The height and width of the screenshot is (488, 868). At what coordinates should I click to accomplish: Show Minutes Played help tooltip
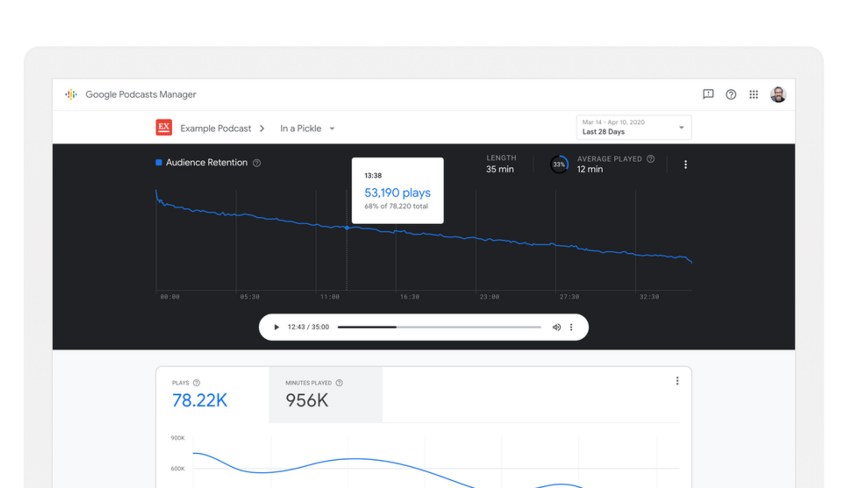click(339, 383)
